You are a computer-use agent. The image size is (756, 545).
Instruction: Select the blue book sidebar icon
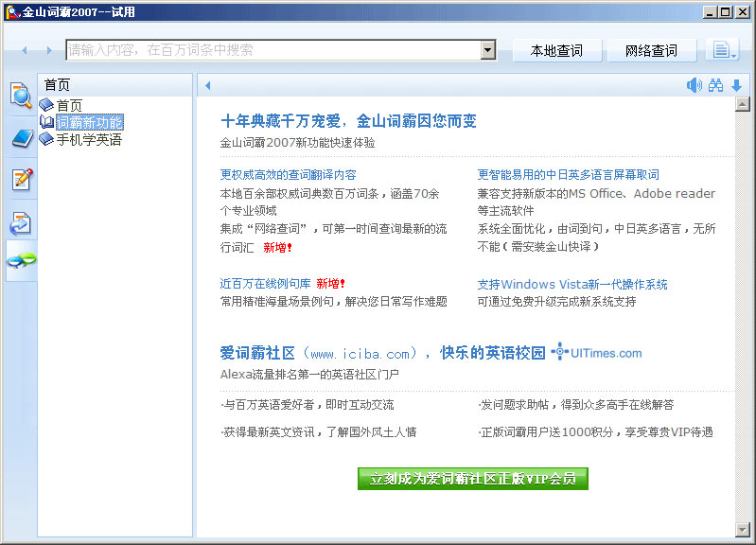click(22, 138)
